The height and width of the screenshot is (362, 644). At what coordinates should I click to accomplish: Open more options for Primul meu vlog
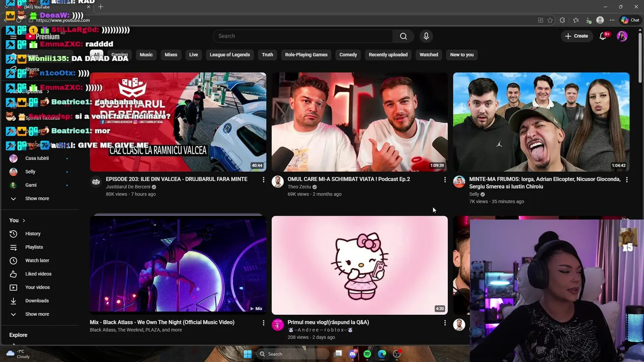pos(445,323)
